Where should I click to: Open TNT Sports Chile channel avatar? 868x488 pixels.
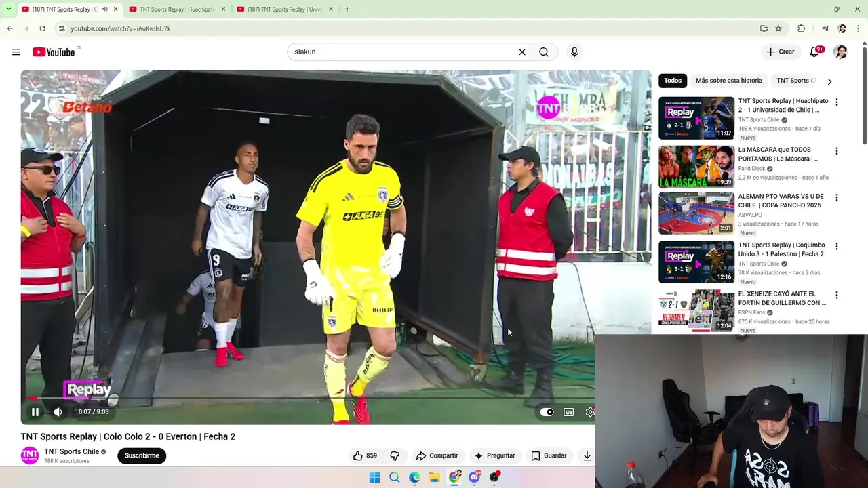pos(30,455)
